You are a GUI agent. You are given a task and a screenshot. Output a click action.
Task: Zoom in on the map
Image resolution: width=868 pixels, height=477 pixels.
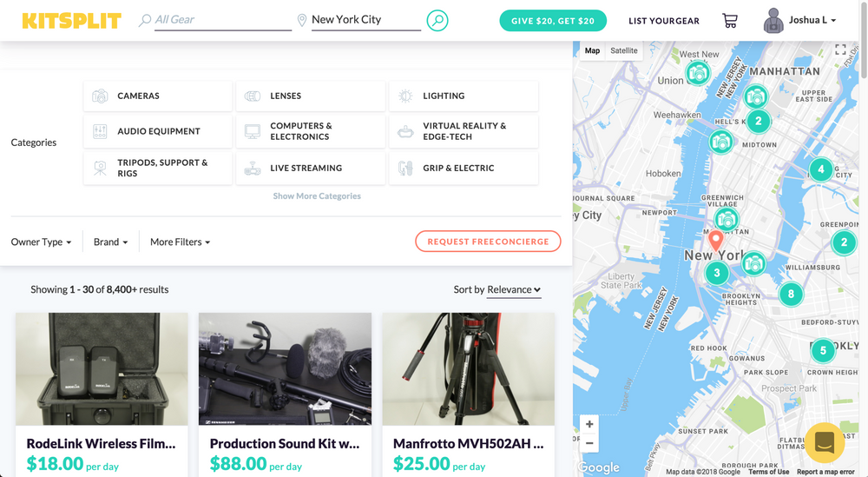pos(589,424)
